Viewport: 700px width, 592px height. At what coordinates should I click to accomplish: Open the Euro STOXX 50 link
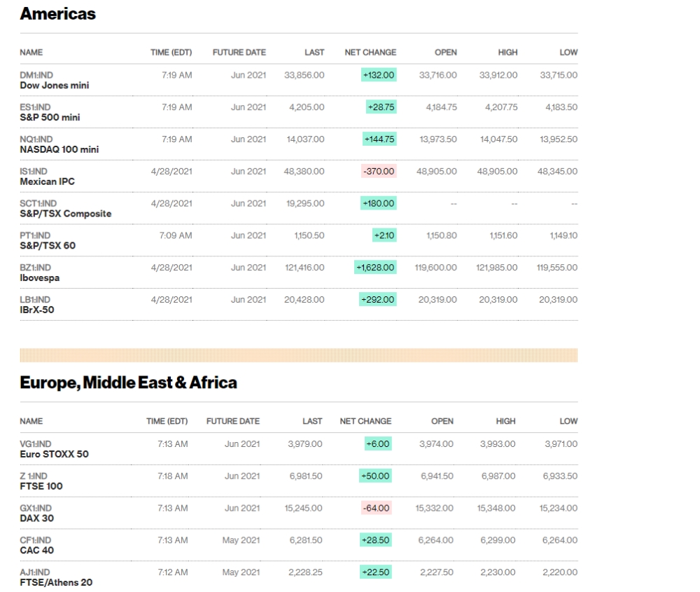pos(54,454)
